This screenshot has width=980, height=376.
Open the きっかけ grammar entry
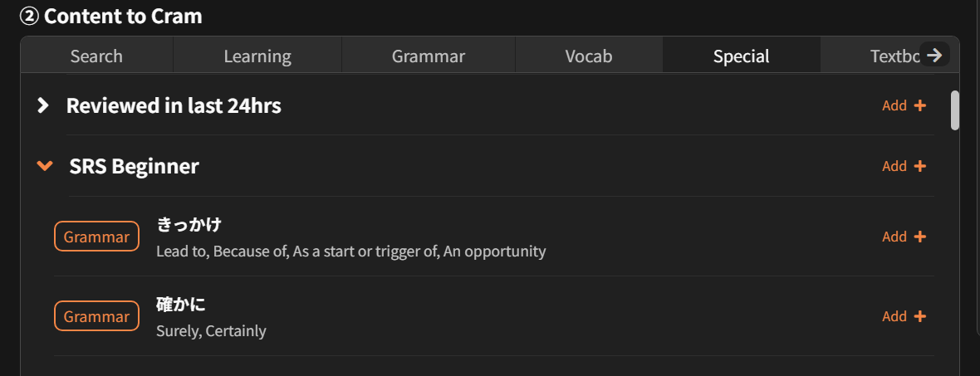(189, 225)
